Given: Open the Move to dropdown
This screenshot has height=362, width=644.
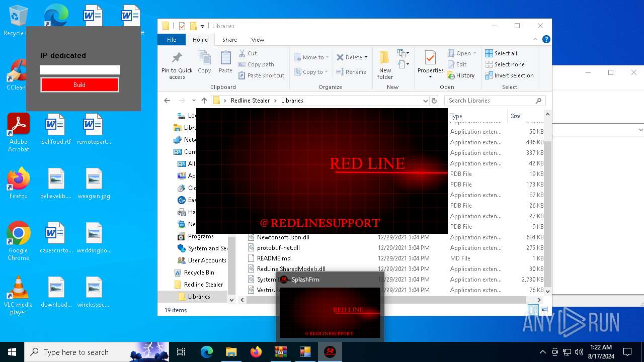Looking at the screenshot, I should click(311, 57).
